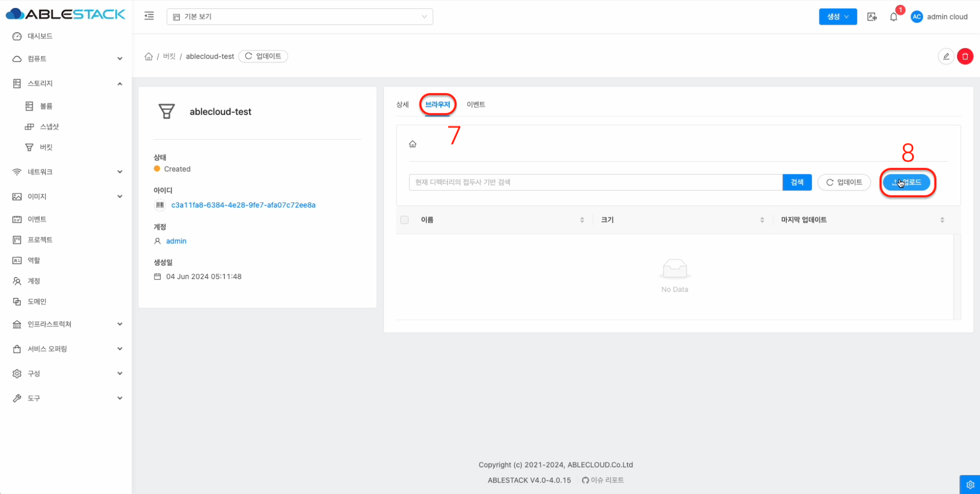Image resolution: width=980 pixels, height=494 pixels.
Task: Click the prefix search input field
Action: point(596,182)
